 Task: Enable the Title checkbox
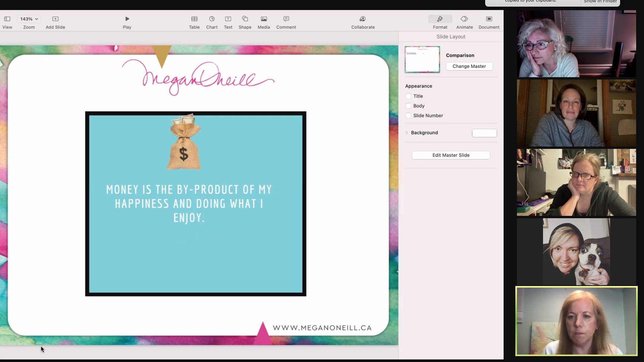[408, 96]
